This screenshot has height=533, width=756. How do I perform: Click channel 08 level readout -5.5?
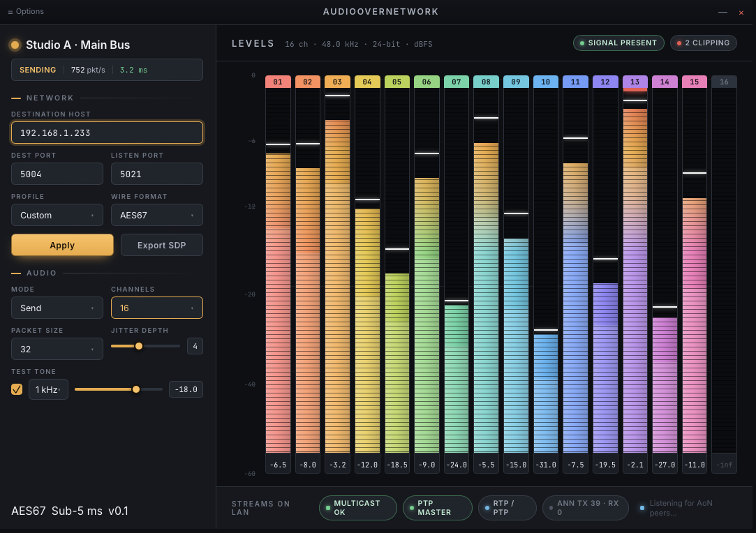tap(486, 465)
